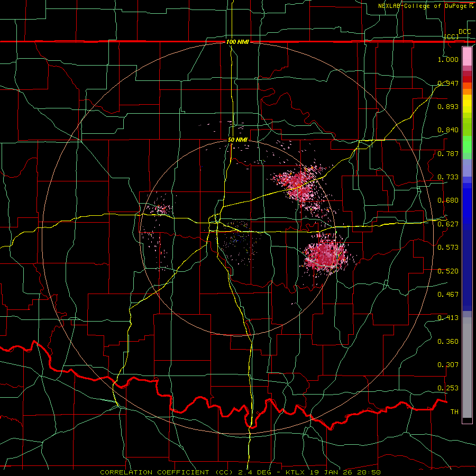Click the DCC label above the color scale
Viewport: 476px width, 476px height.
(x=464, y=32)
